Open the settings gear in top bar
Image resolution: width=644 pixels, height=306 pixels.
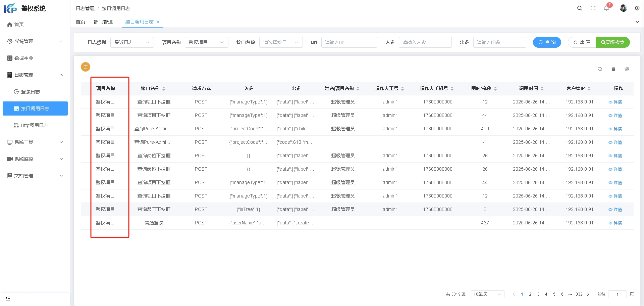(637, 8)
